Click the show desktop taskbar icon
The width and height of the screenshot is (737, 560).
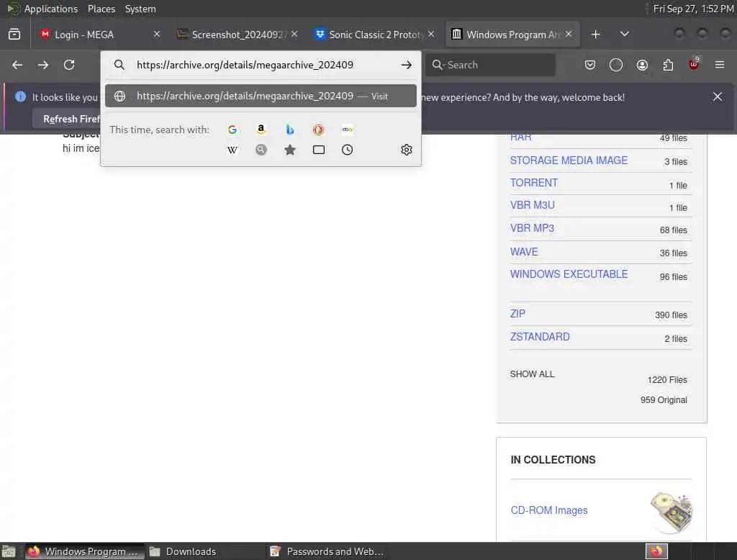[9, 551]
